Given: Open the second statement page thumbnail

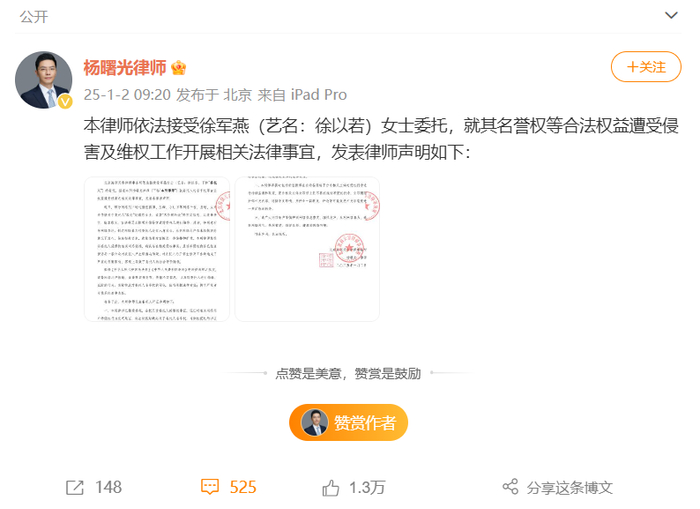Looking at the screenshot, I should (x=307, y=249).
